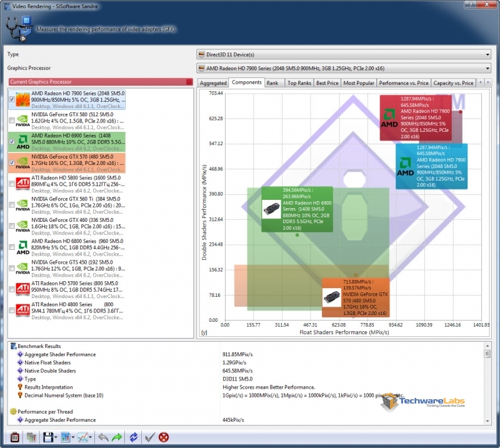Screen dimensions: 500x448
Task: Click the red square in Current Graphics Processor header
Action: (189, 82)
